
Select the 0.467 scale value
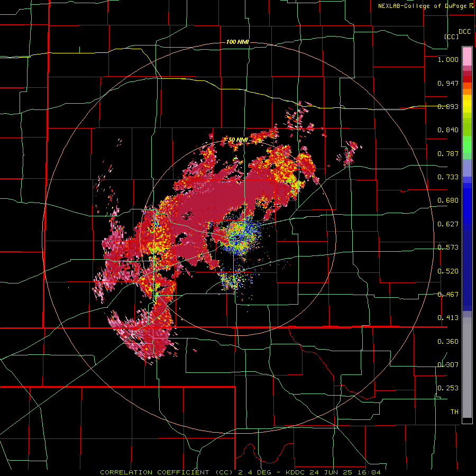click(448, 295)
